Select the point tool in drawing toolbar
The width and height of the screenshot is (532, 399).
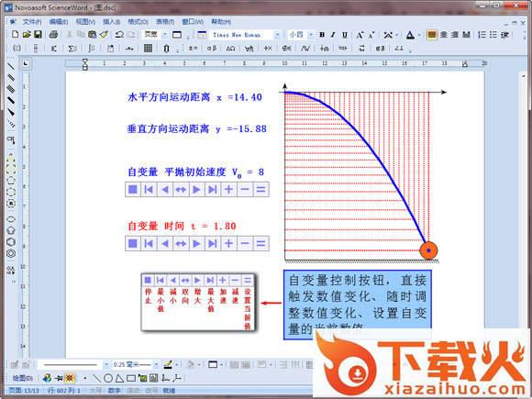[84, 378]
